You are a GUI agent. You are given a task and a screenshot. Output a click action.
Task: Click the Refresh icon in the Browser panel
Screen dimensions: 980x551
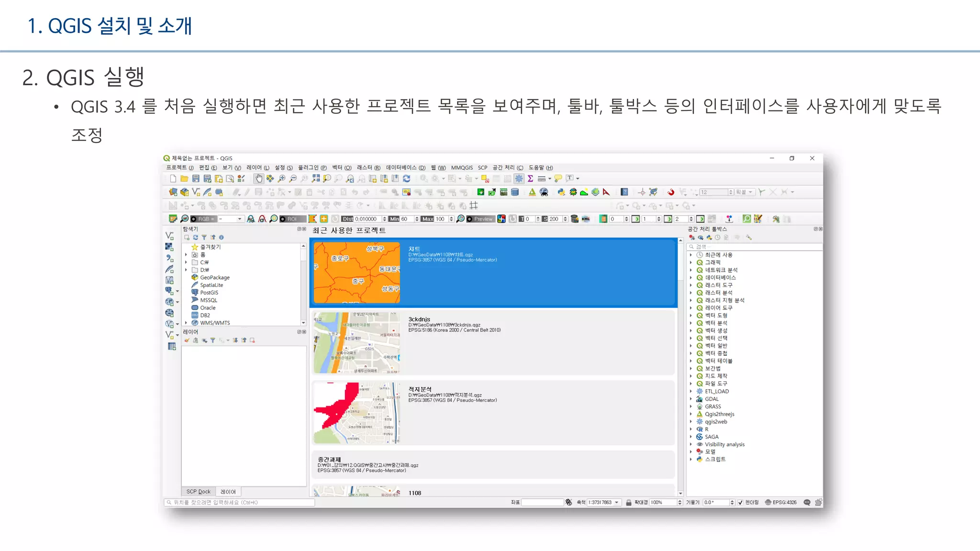195,237
